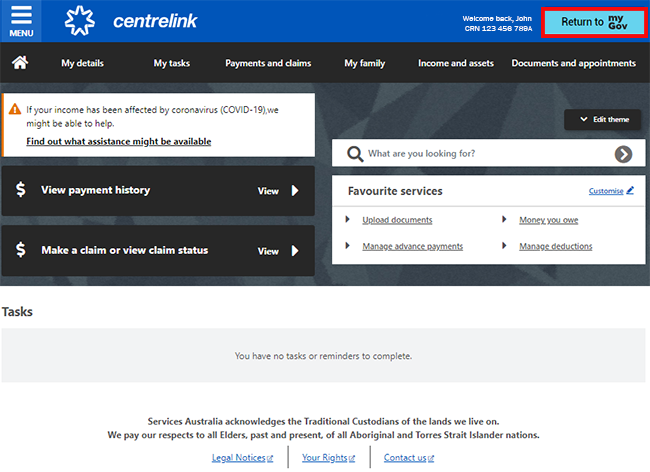Viewport: 650px width, 472px height.
Task: Open the Legal Notices footer link
Action: coord(240,458)
